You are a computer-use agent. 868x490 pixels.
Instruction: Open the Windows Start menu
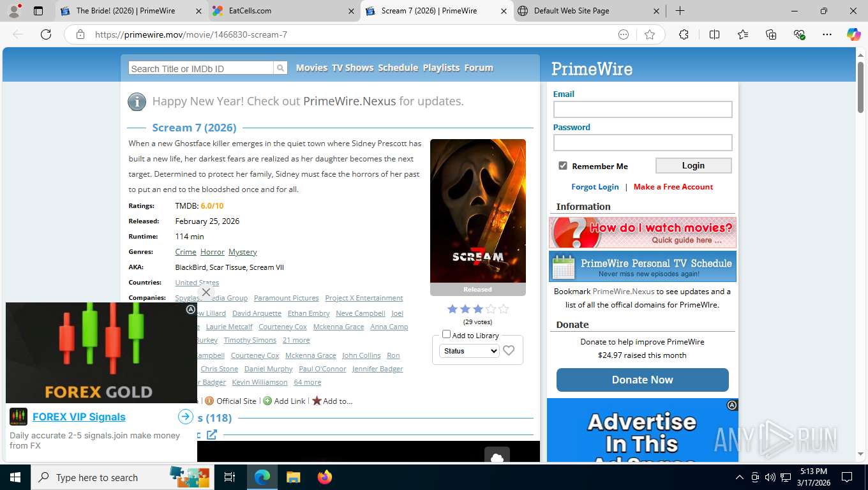15,477
